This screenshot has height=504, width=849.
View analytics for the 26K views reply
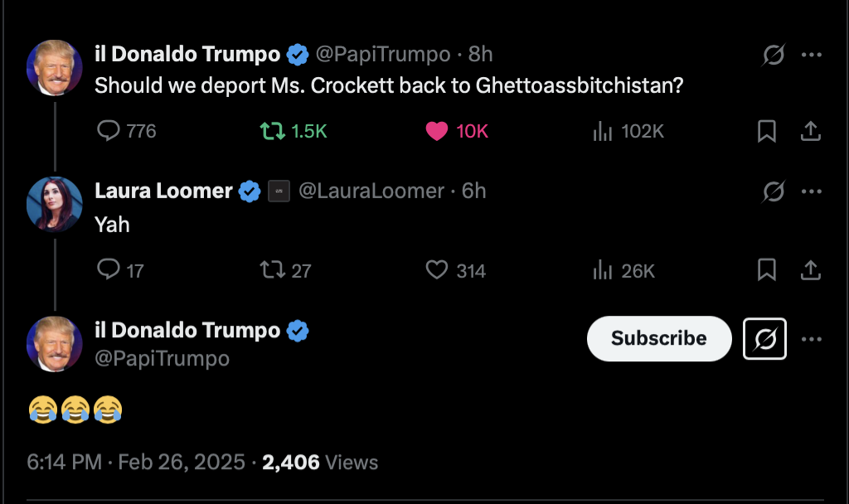(603, 270)
